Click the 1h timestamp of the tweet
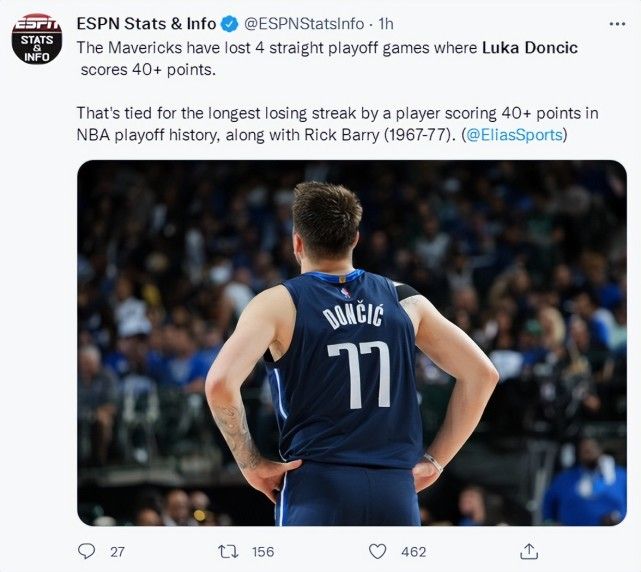Screen dimensions: 641x572 387,24
